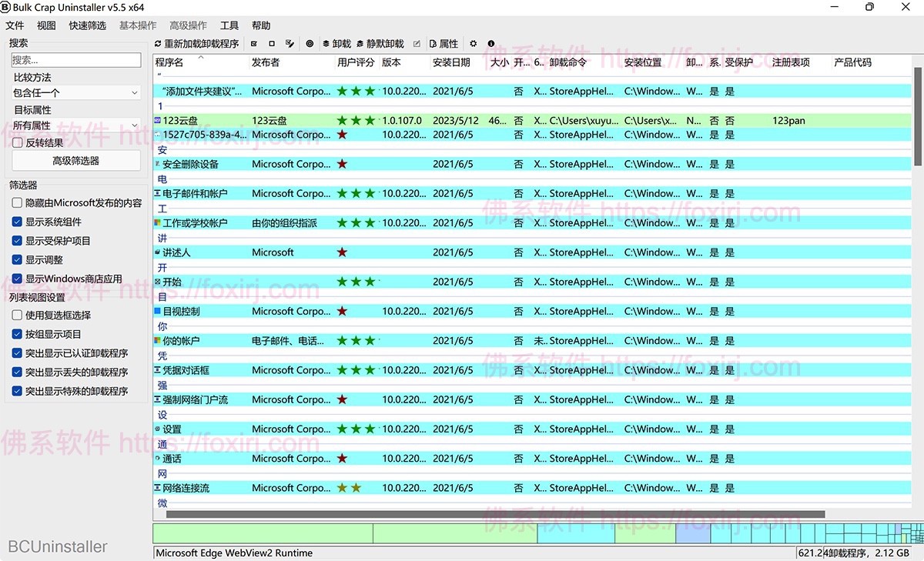Click the target icon in the toolbar
Image resolution: width=924 pixels, height=561 pixels.
pos(310,44)
